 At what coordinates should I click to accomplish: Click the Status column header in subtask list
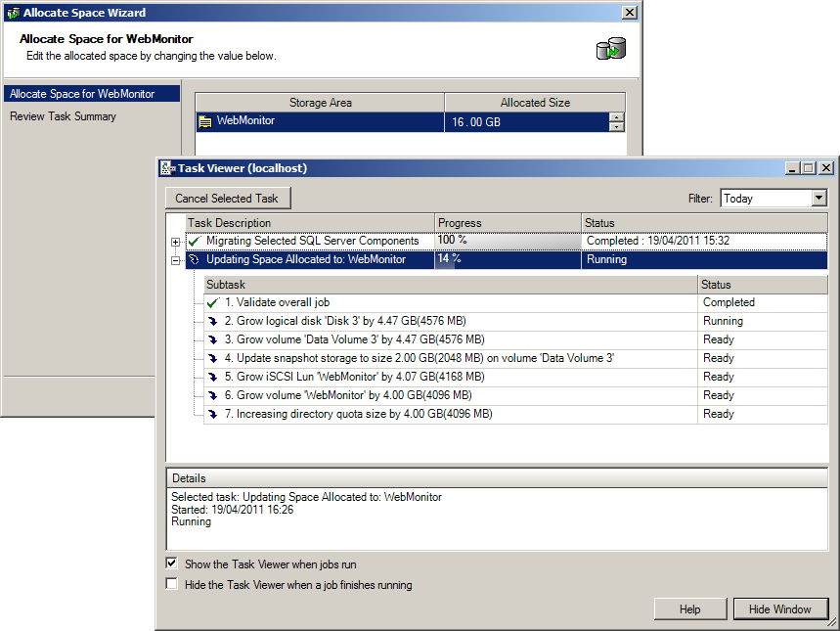coord(763,285)
